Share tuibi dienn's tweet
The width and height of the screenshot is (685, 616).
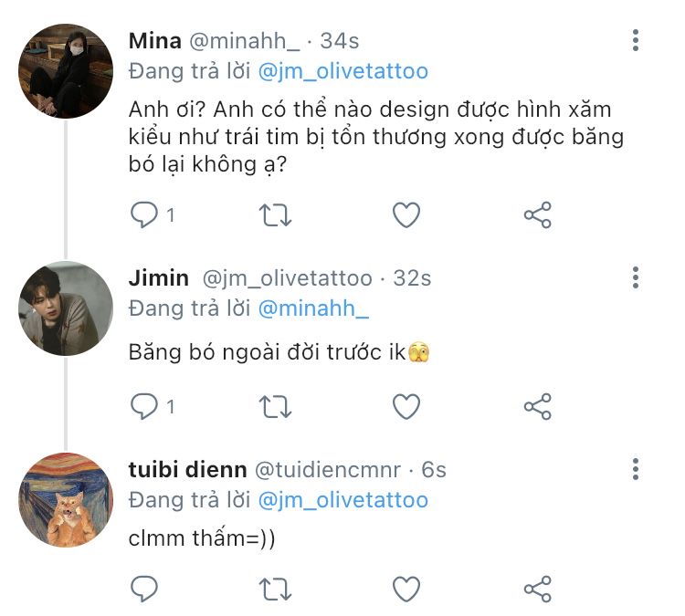537,589
